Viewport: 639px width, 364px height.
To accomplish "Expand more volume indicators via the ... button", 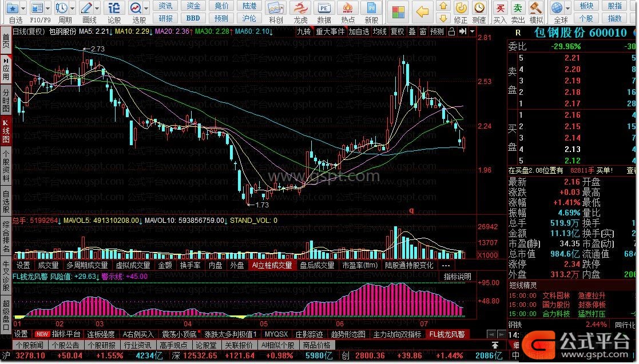I will point(446,266).
